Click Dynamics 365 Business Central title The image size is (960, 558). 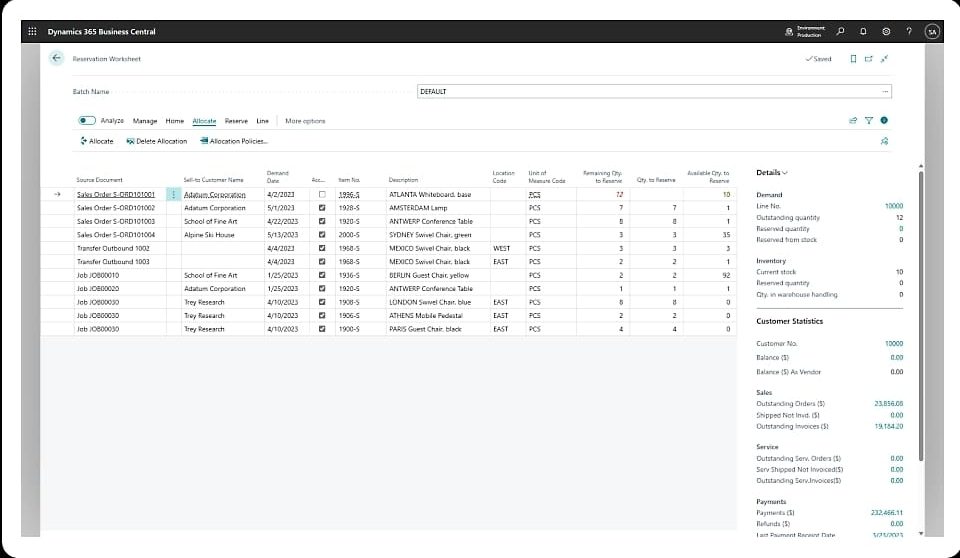coord(102,31)
